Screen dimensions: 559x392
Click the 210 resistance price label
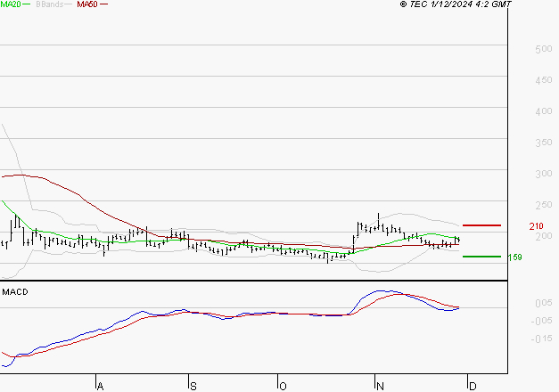pyautogui.click(x=536, y=226)
